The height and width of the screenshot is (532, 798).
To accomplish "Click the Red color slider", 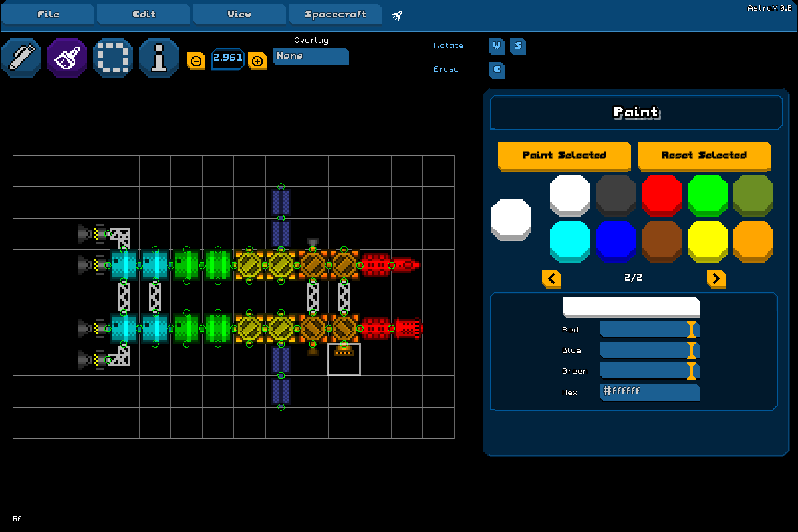I will point(648,330).
